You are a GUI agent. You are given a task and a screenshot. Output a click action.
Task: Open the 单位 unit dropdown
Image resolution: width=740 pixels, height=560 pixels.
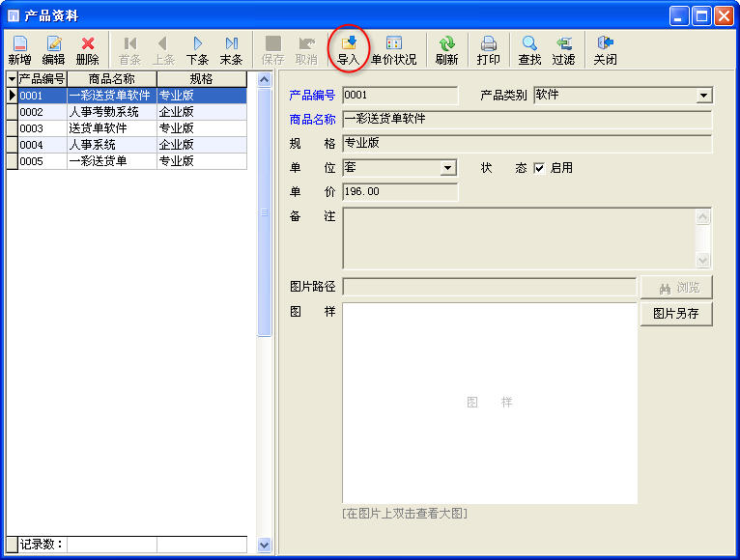pyautogui.click(x=447, y=167)
